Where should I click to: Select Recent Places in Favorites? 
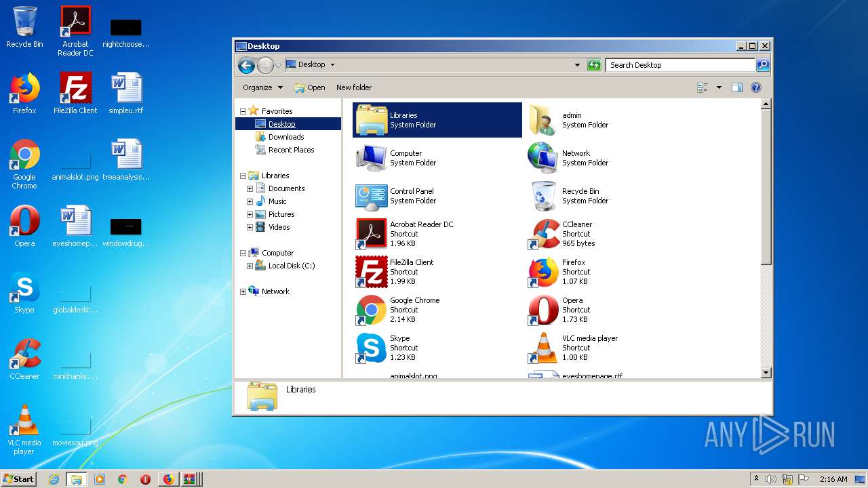click(x=291, y=150)
